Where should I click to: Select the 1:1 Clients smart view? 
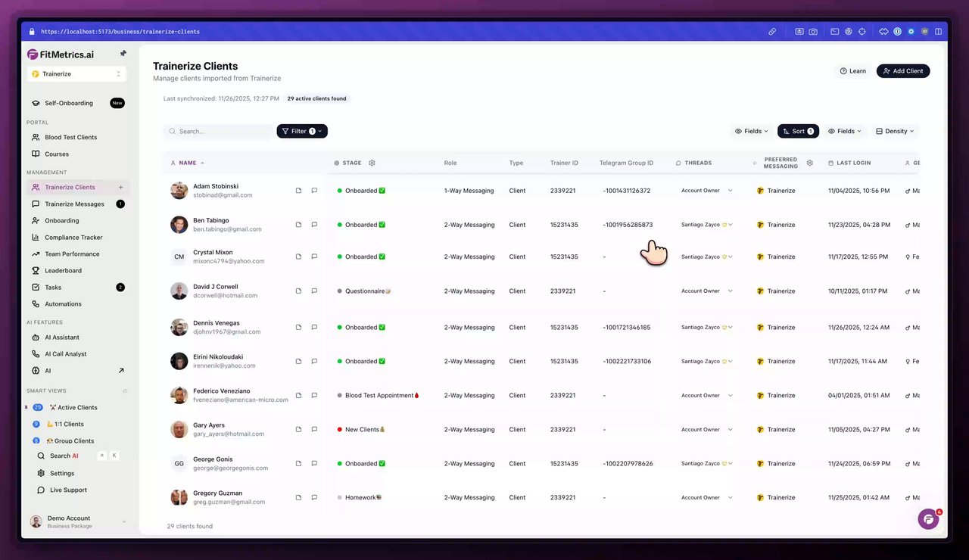pyautogui.click(x=64, y=424)
